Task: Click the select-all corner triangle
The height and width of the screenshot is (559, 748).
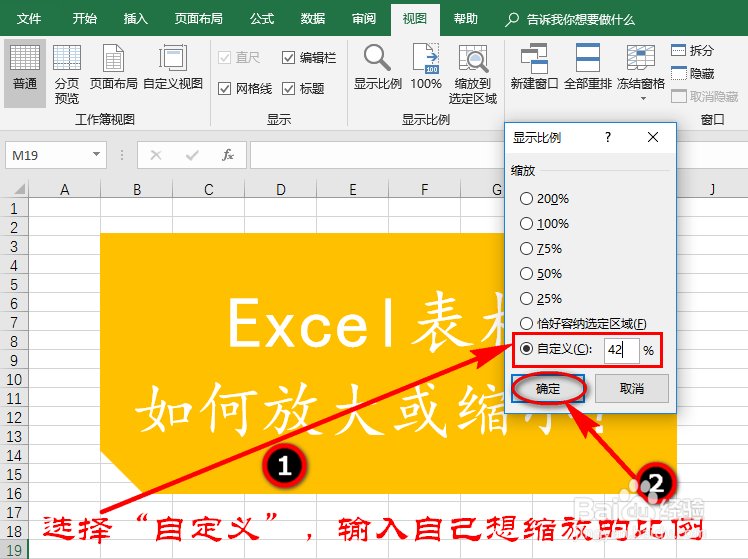Action: 19,189
